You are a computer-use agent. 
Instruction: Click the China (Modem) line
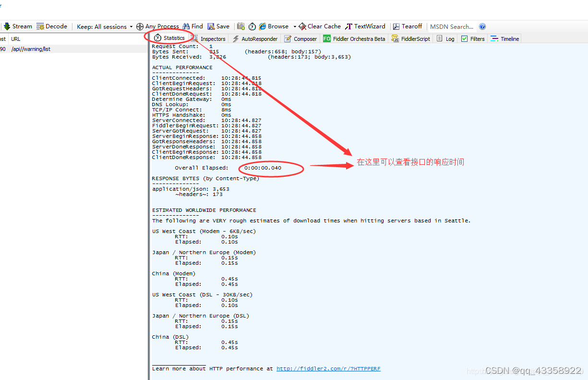[x=174, y=273]
